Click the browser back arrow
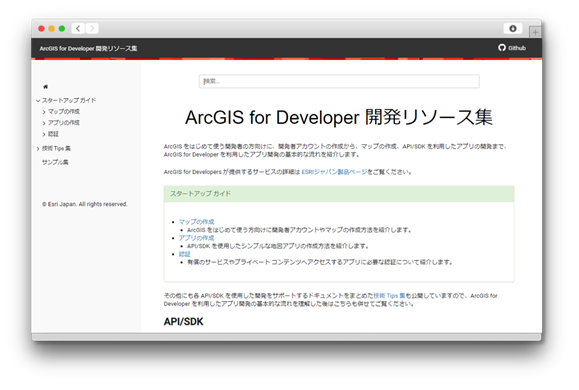 78,28
